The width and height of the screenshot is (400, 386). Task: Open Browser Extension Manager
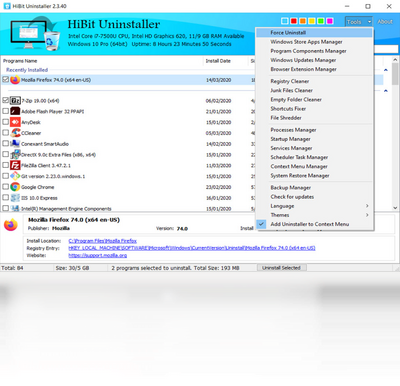(314, 69)
